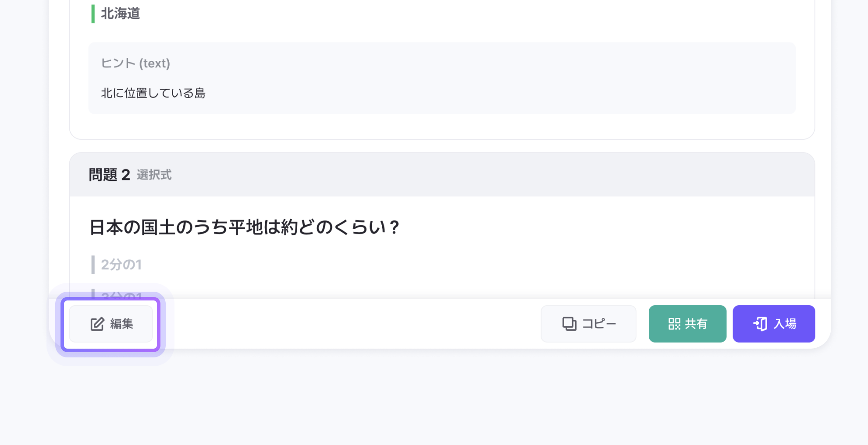The height and width of the screenshot is (445, 868).
Task: Enter the quiz via 入場 label
Action: point(785,324)
